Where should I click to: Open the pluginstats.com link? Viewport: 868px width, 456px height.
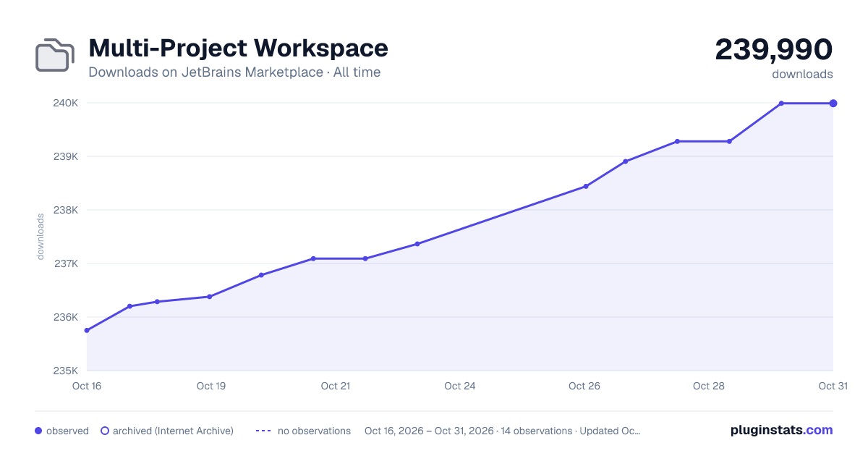tap(782, 430)
